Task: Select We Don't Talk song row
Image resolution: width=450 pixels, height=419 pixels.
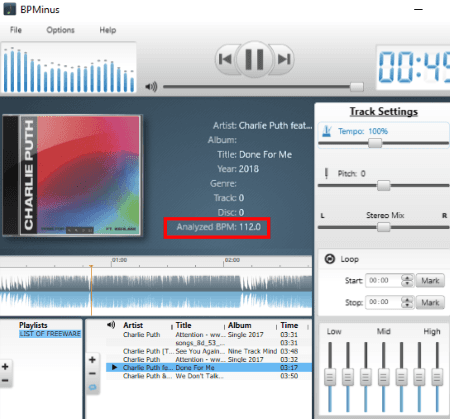Action: (x=209, y=376)
